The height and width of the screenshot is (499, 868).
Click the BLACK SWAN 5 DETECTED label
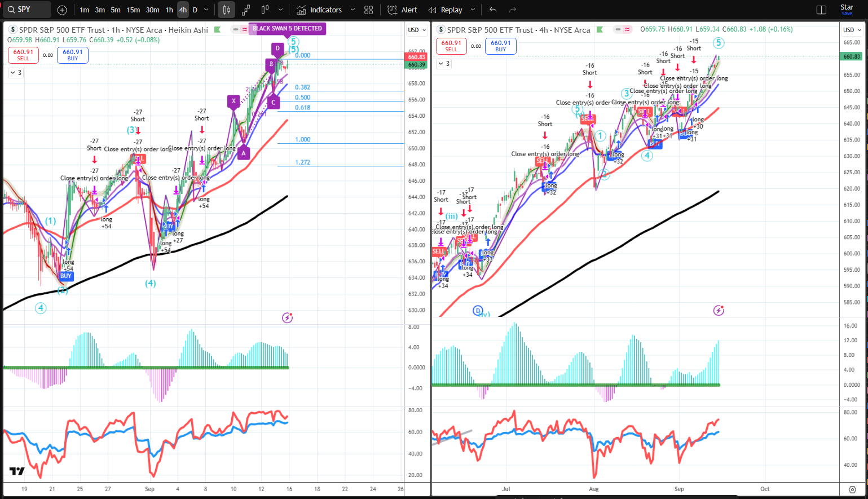[287, 28]
